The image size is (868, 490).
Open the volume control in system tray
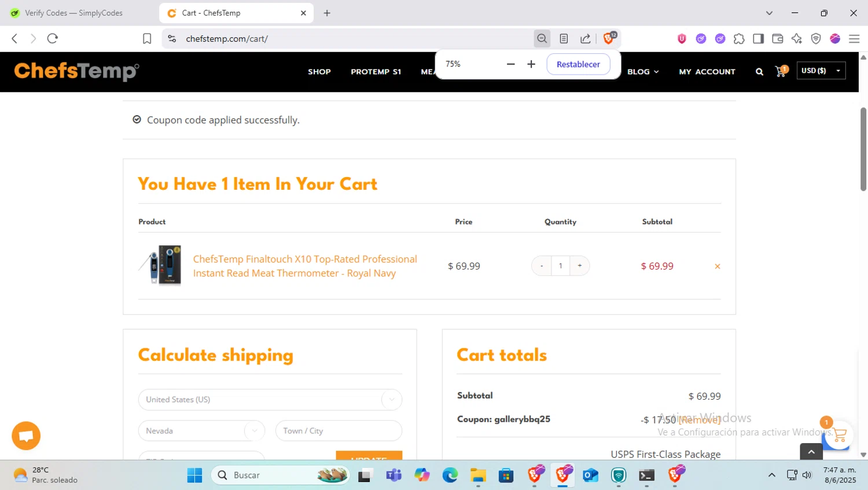[807, 476]
